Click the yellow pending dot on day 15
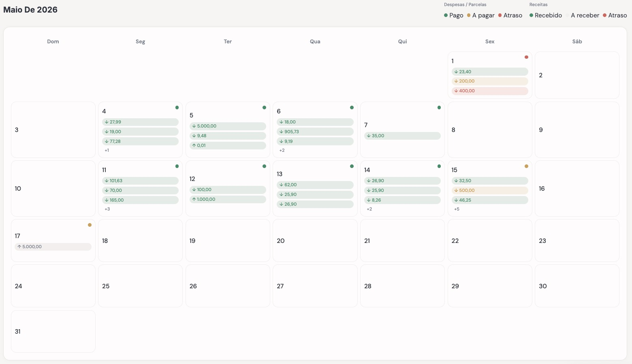 (x=526, y=166)
